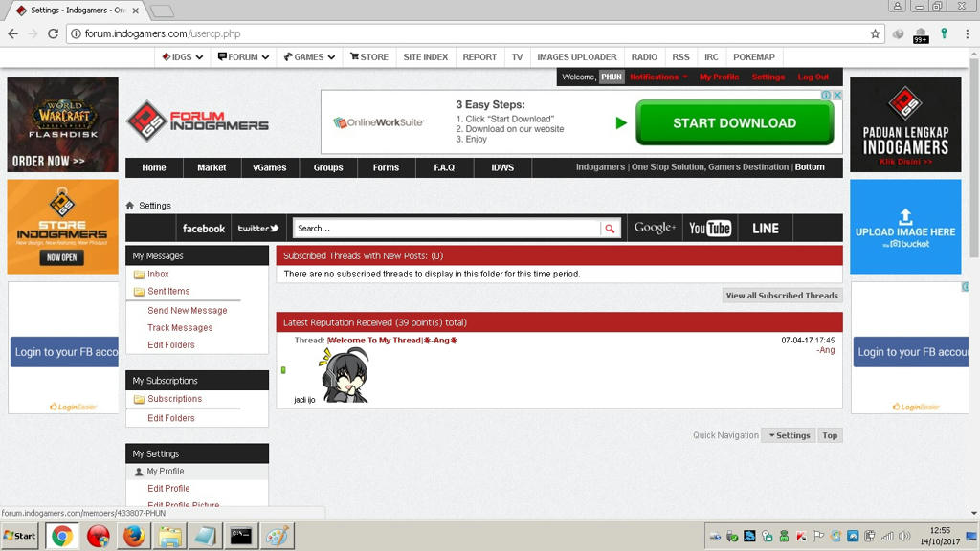Open the World of Warcraft Flashdisk banner
980x551 pixels.
click(x=62, y=125)
